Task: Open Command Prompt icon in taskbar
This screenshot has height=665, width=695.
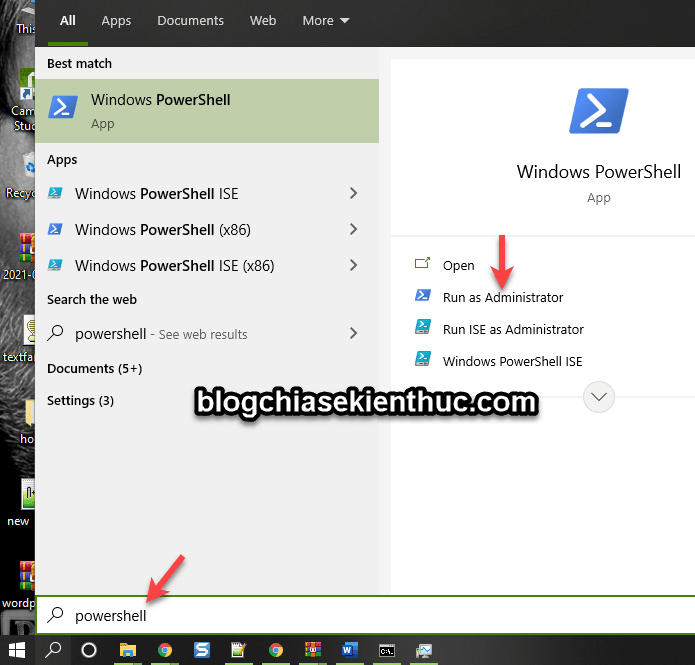Action: pos(387,651)
